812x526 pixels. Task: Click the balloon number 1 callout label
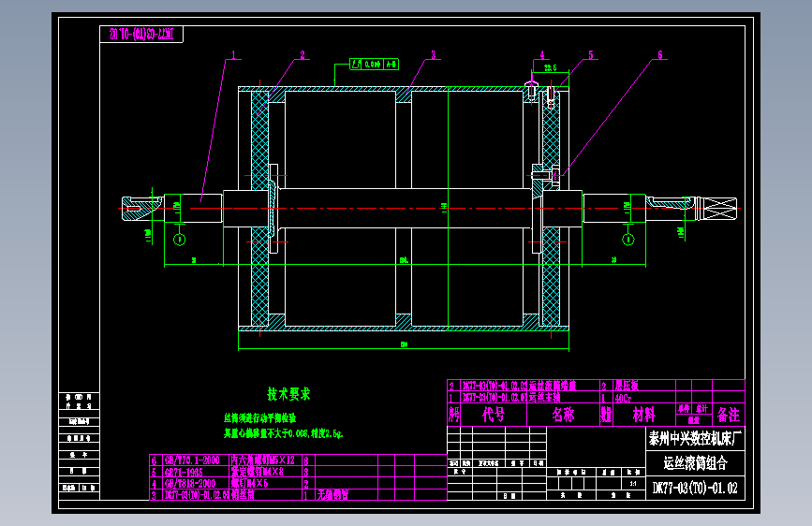(233, 55)
